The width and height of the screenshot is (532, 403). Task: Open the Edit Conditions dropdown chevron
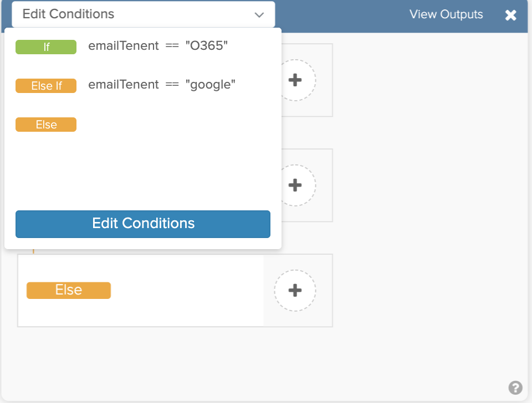tap(259, 14)
